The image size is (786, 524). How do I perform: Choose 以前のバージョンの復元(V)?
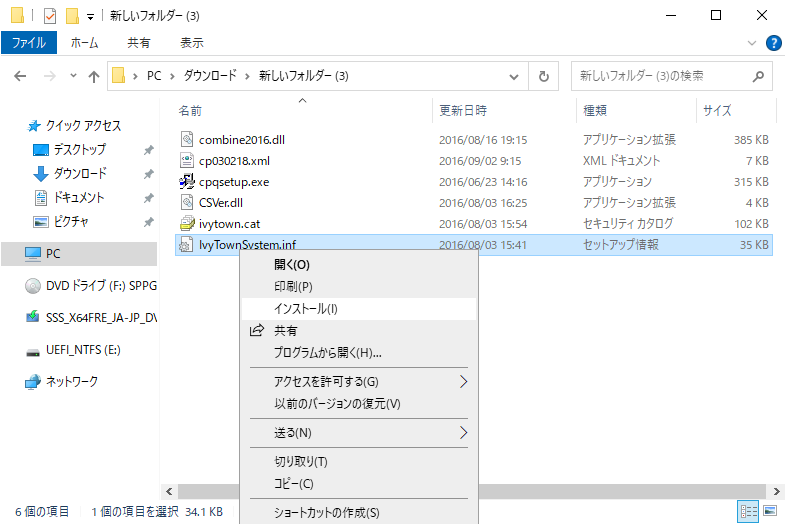tap(359, 404)
